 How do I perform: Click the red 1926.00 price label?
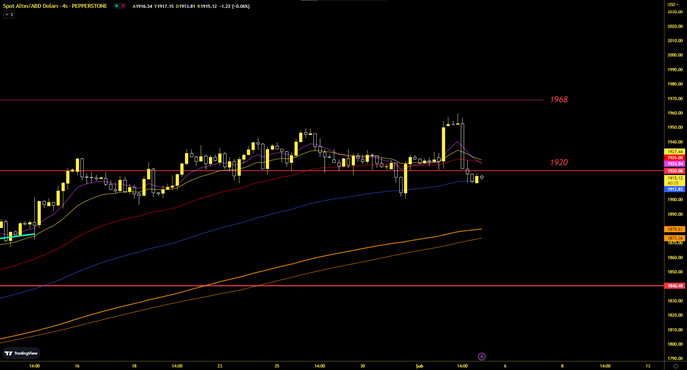(675, 157)
